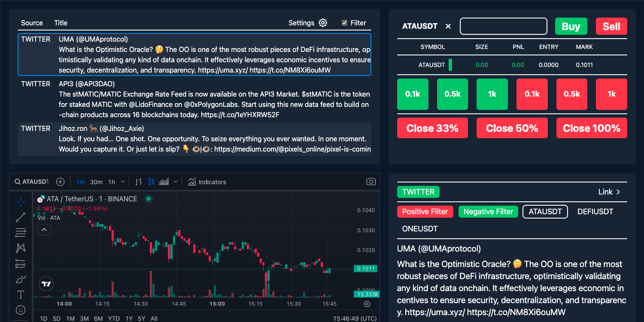Switch chart to the 1m interval

click(x=80, y=182)
